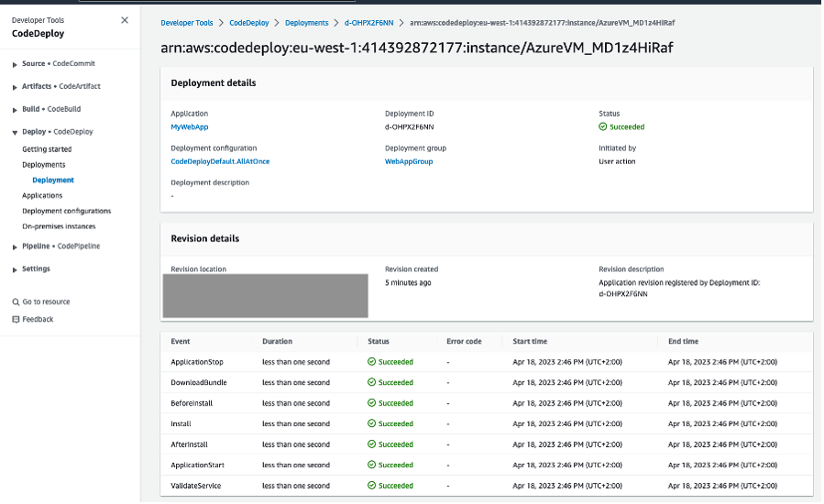The image size is (824, 504).
Task: Click the Feedback icon in sidebar
Action: point(16,320)
